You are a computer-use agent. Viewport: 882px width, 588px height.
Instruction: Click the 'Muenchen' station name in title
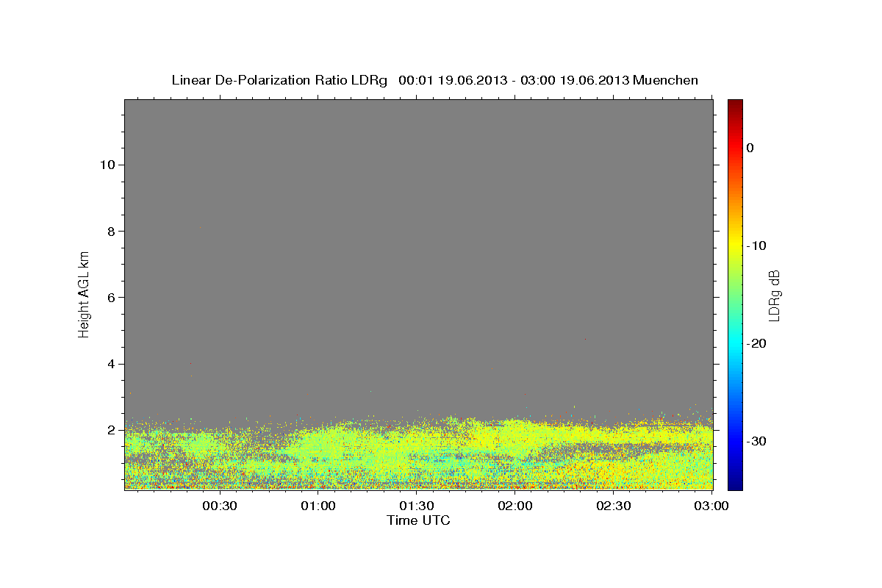tap(666, 80)
